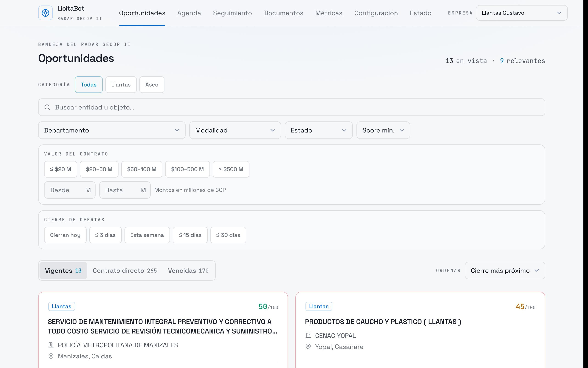Toggle the > $500 M value filter

pyautogui.click(x=231, y=169)
